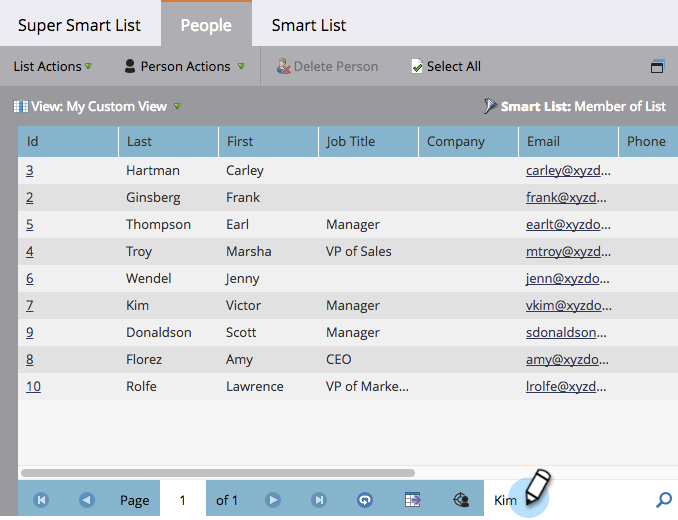
Task: Open the View: My Custom View selector
Action: point(97,106)
